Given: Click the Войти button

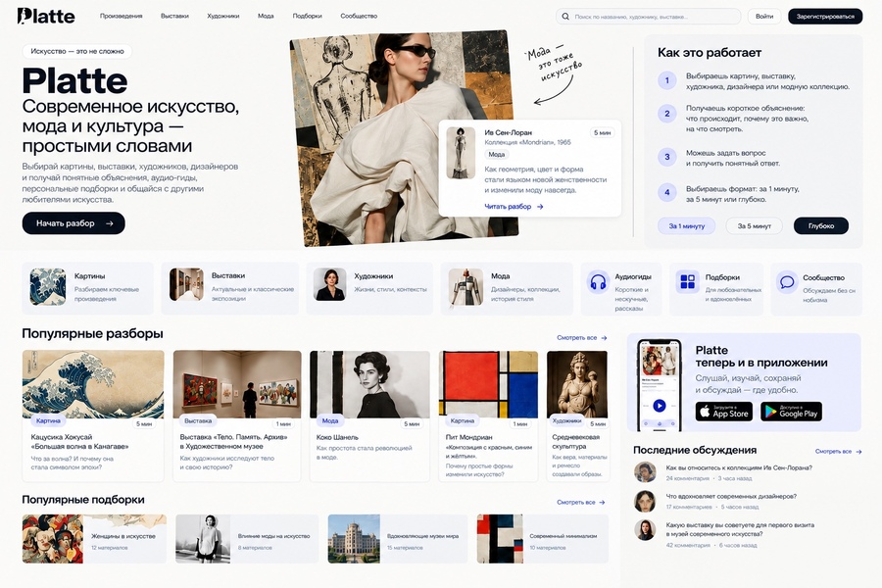Looking at the screenshot, I should click(764, 17).
